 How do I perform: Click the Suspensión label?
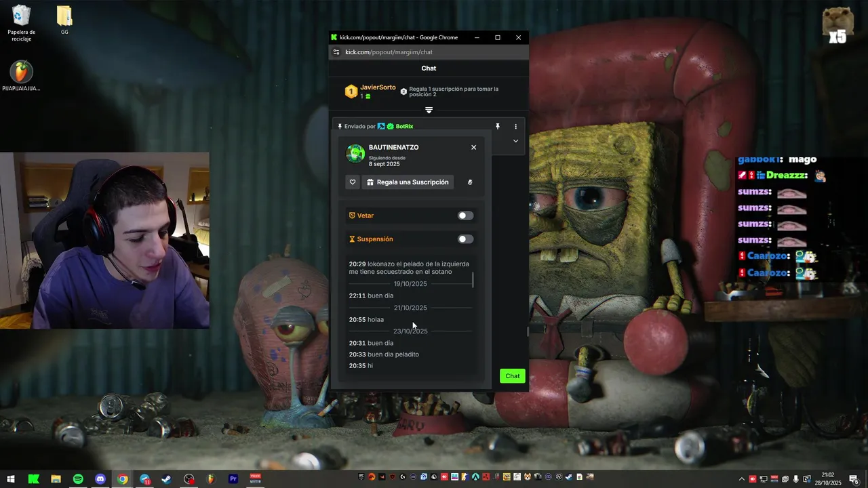375,239
